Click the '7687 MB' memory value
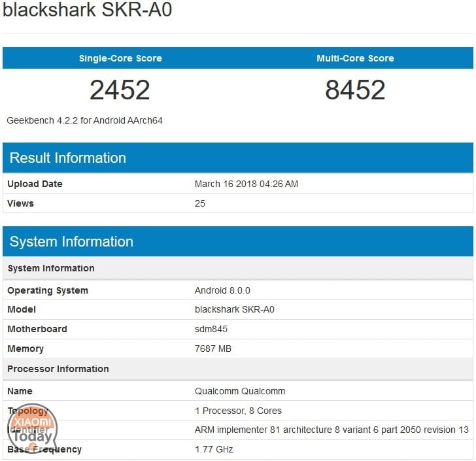This screenshot has height=461, width=476. [x=213, y=349]
